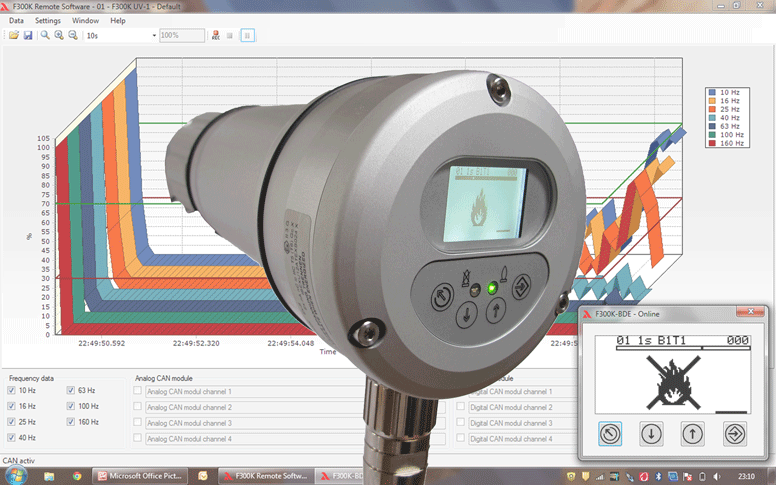Switch to Microsoft Office Pict... taskbar button
The height and width of the screenshot is (485, 776).
coord(142,476)
